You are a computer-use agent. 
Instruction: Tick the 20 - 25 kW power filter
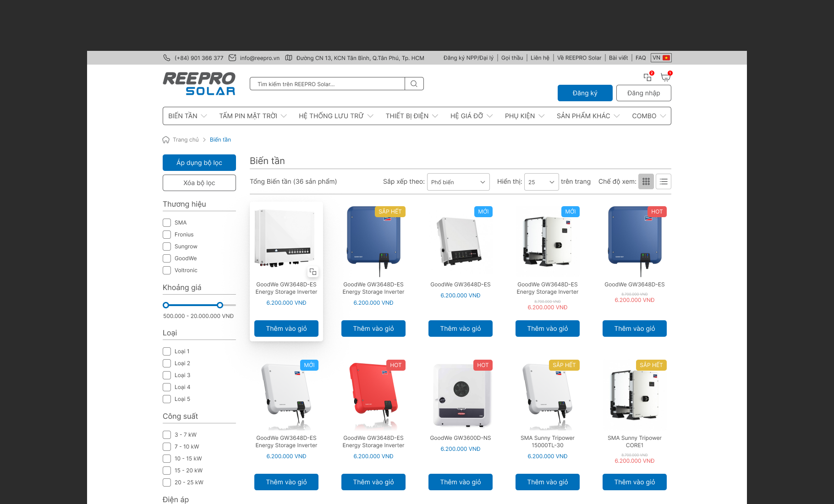pos(167,482)
